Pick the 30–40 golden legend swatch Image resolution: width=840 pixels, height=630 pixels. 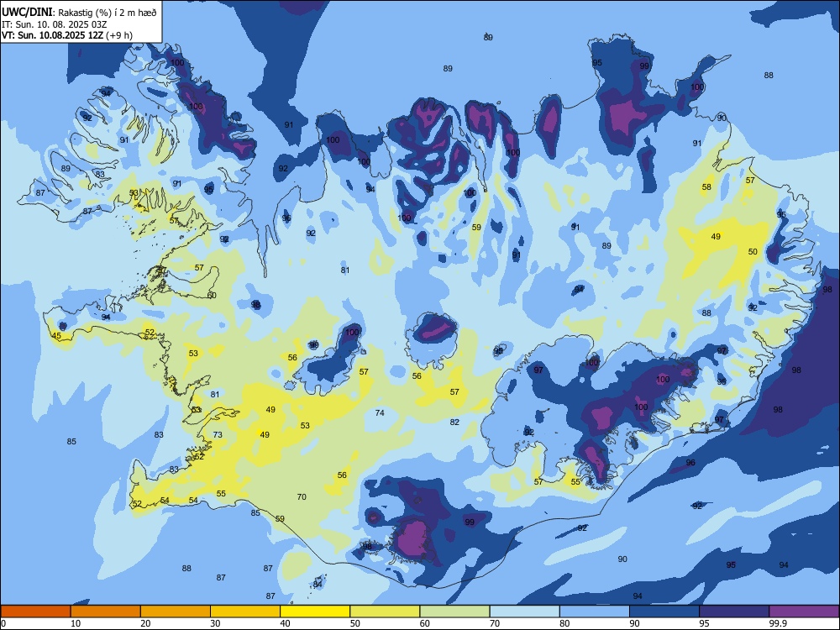click(245, 612)
